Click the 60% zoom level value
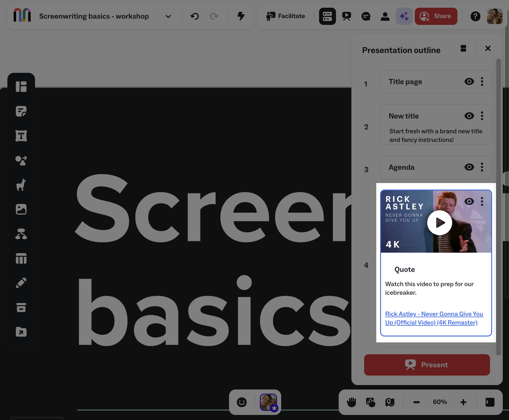 coord(440,402)
